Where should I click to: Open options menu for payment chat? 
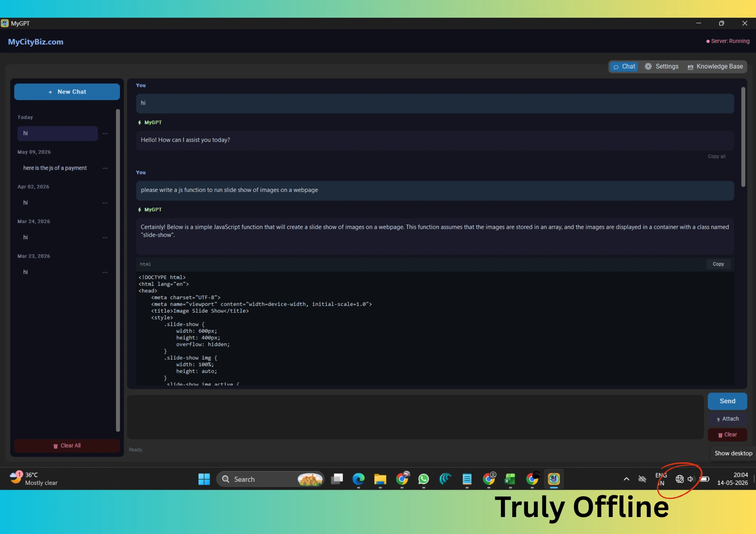click(x=105, y=168)
